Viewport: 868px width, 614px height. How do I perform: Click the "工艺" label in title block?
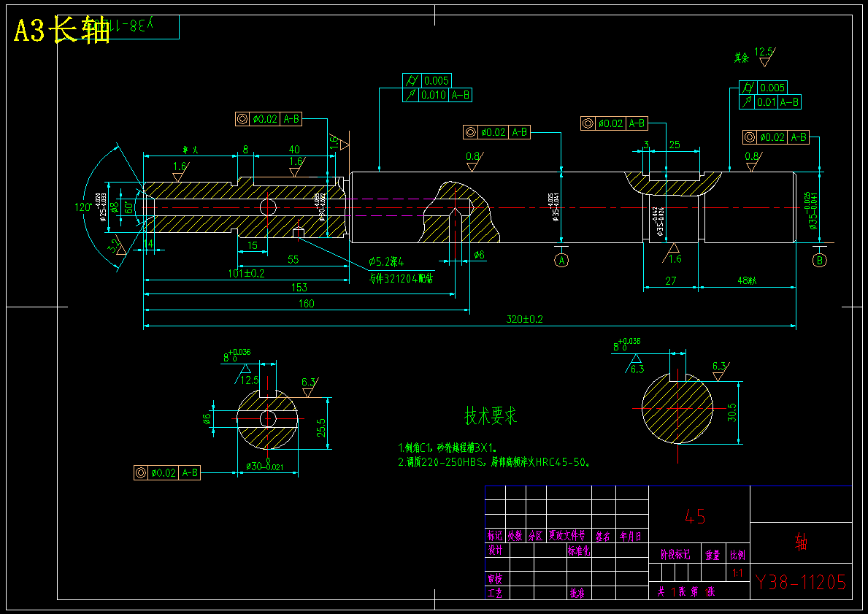(x=495, y=593)
